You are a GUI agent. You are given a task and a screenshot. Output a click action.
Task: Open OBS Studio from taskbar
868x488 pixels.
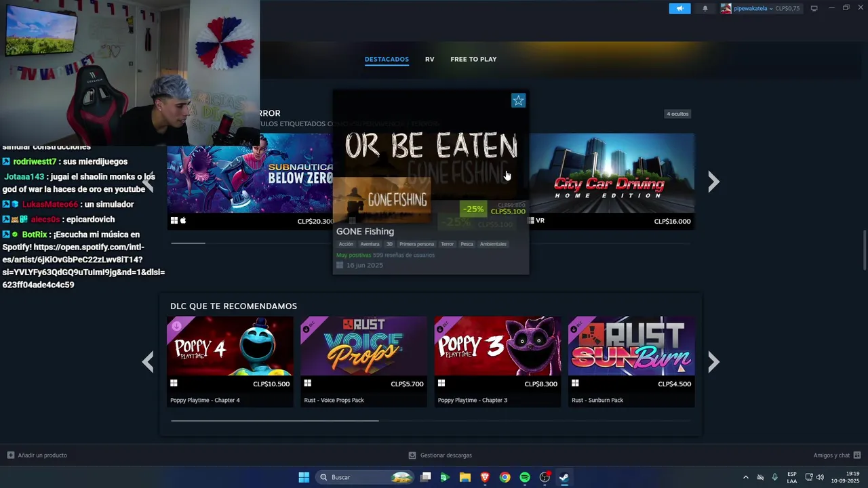click(545, 477)
